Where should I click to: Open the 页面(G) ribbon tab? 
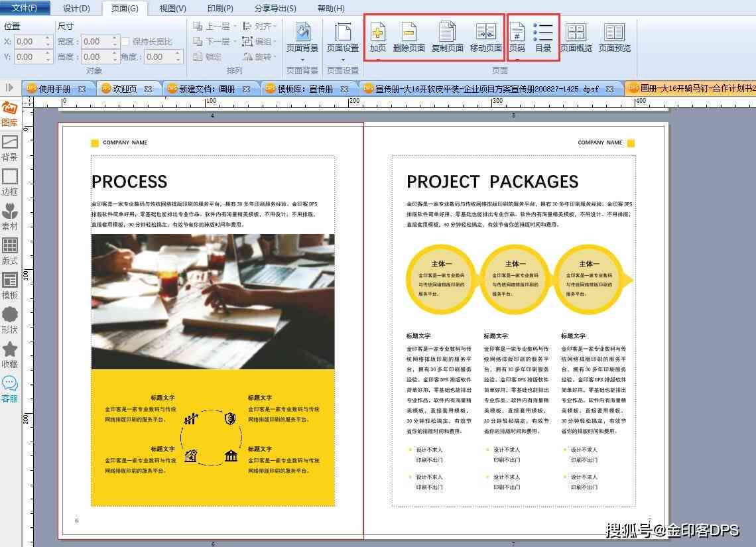tap(125, 8)
